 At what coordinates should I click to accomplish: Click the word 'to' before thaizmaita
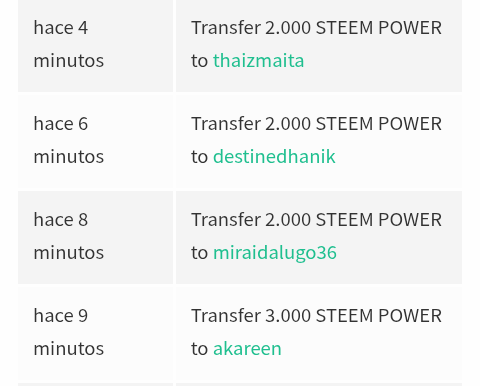coord(199,61)
